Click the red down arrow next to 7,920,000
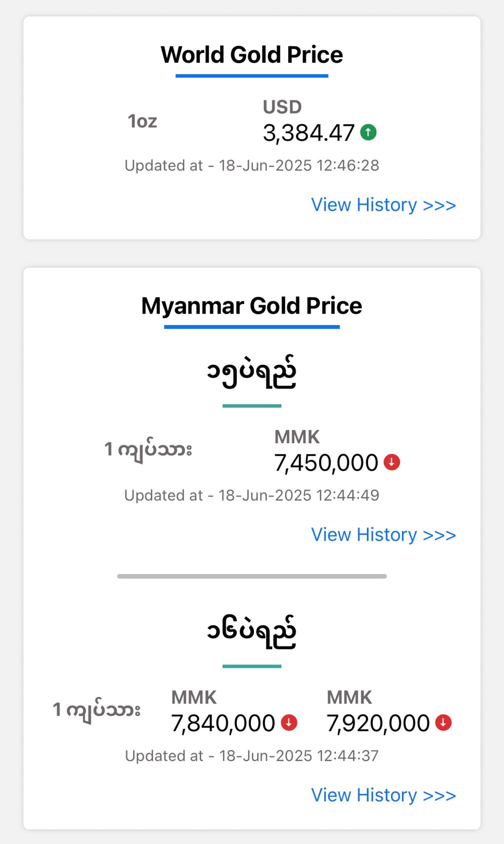 (443, 722)
